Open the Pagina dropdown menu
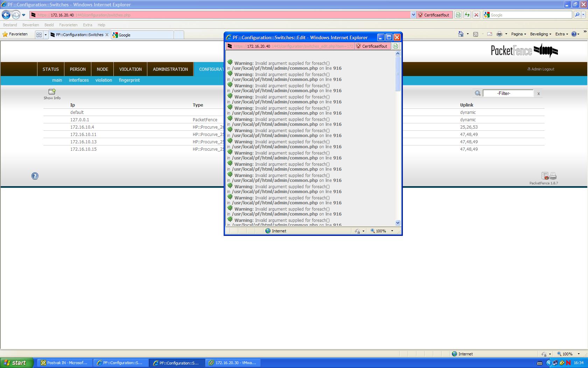588x368 pixels. pyautogui.click(x=518, y=34)
